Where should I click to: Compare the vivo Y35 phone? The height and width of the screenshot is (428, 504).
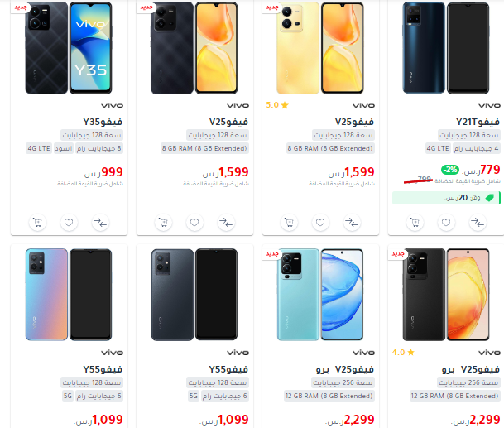(x=100, y=222)
